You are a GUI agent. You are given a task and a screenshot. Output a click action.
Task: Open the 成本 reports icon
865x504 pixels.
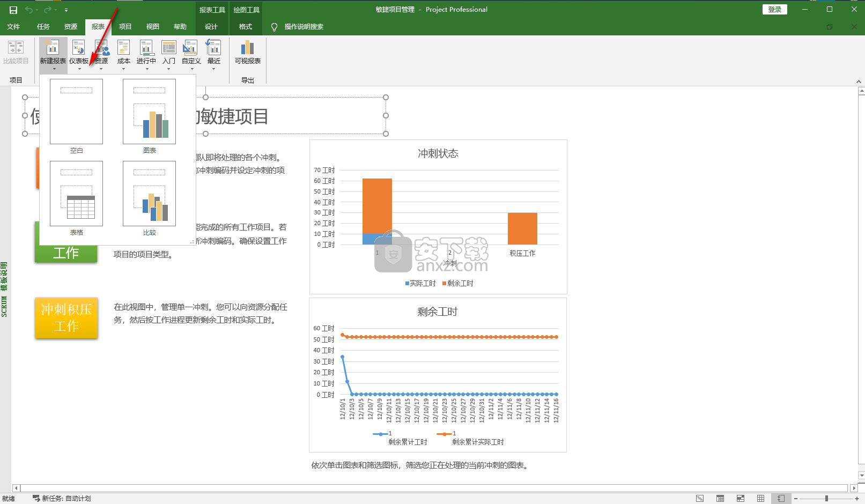pos(124,48)
